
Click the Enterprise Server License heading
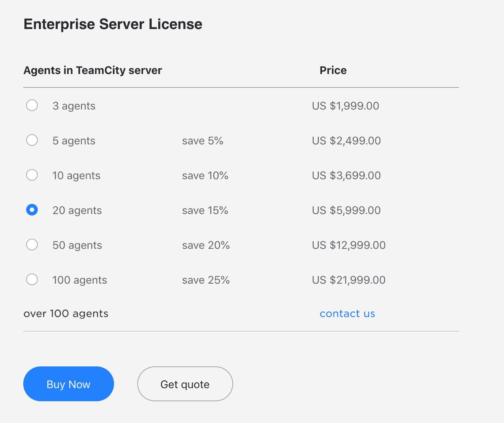[113, 24]
